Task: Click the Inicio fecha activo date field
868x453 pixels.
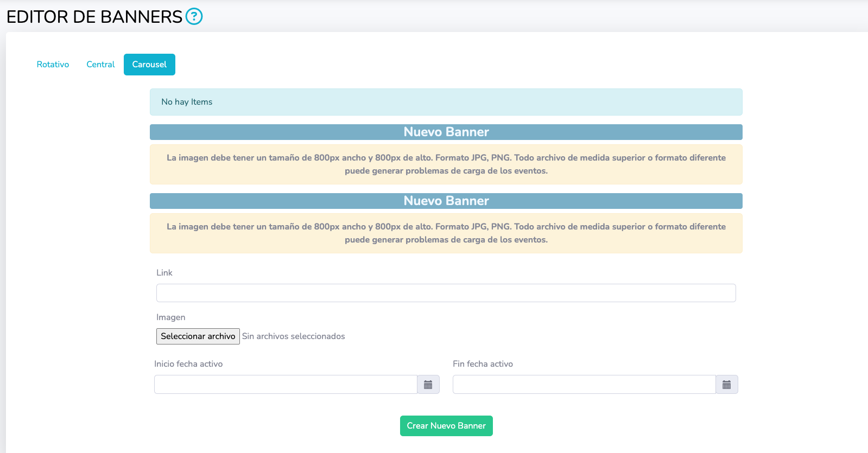Action: tap(286, 385)
